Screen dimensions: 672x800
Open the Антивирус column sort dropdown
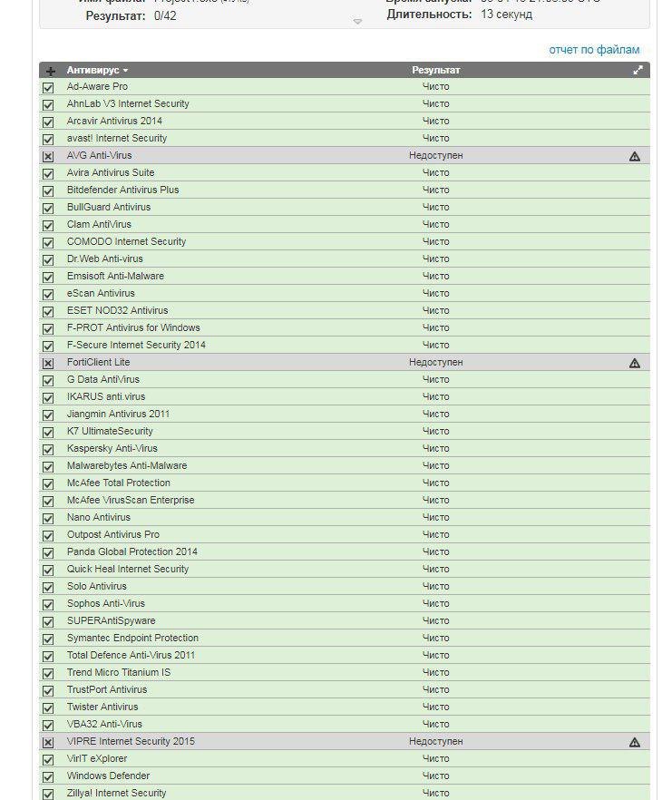[97, 70]
